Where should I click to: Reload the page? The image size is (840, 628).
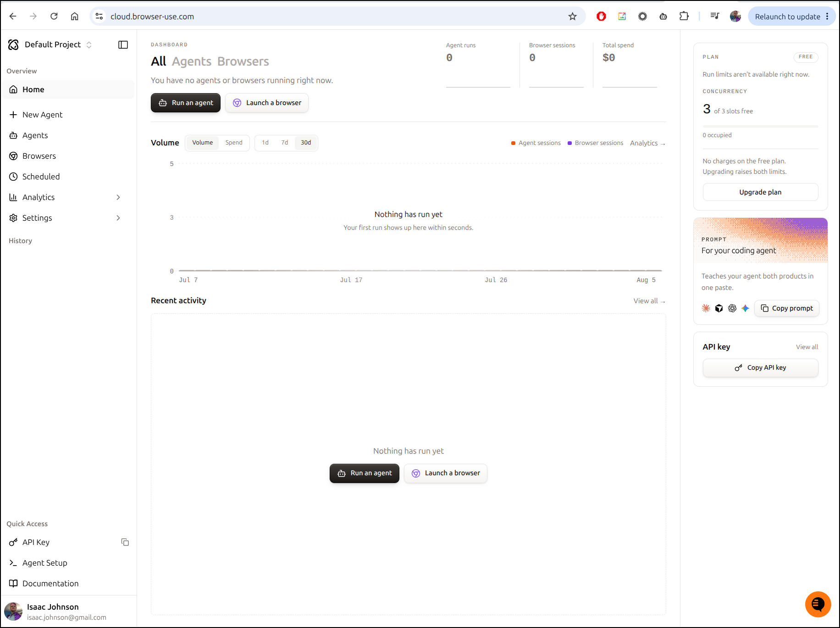point(54,17)
